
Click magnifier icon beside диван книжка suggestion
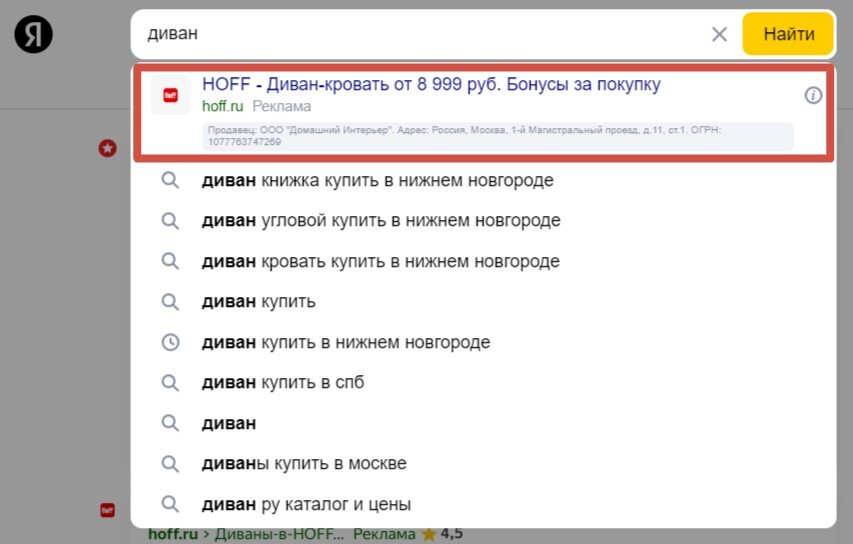[170, 180]
